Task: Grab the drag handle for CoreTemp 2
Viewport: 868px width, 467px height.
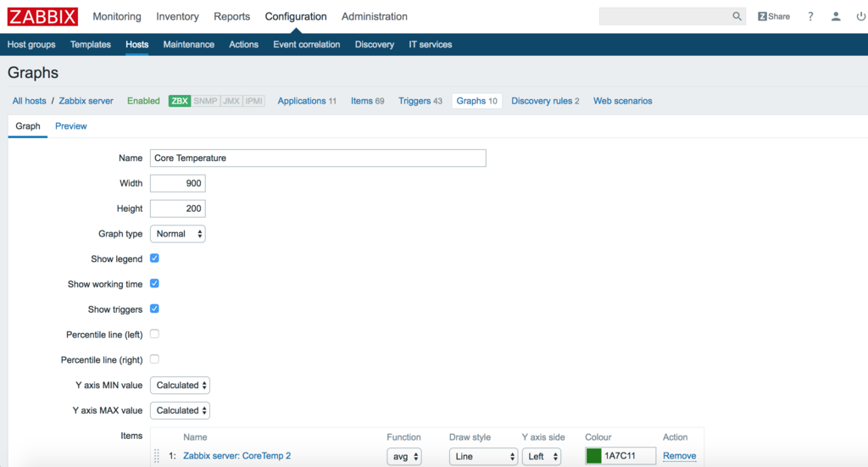Action: click(157, 456)
